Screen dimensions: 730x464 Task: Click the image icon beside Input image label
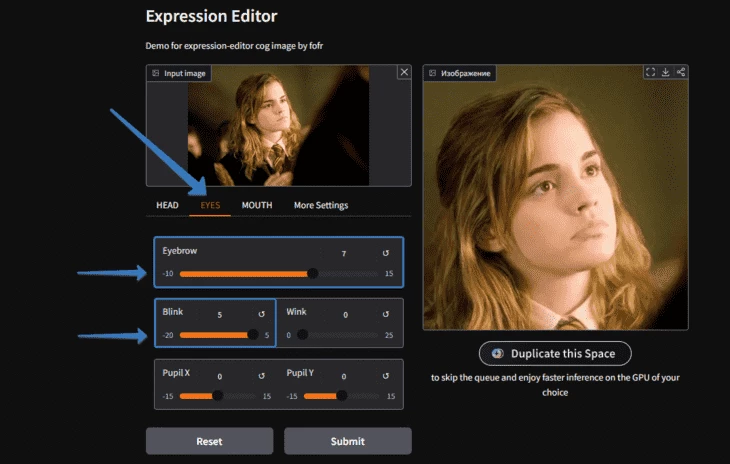tap(155, 73)
